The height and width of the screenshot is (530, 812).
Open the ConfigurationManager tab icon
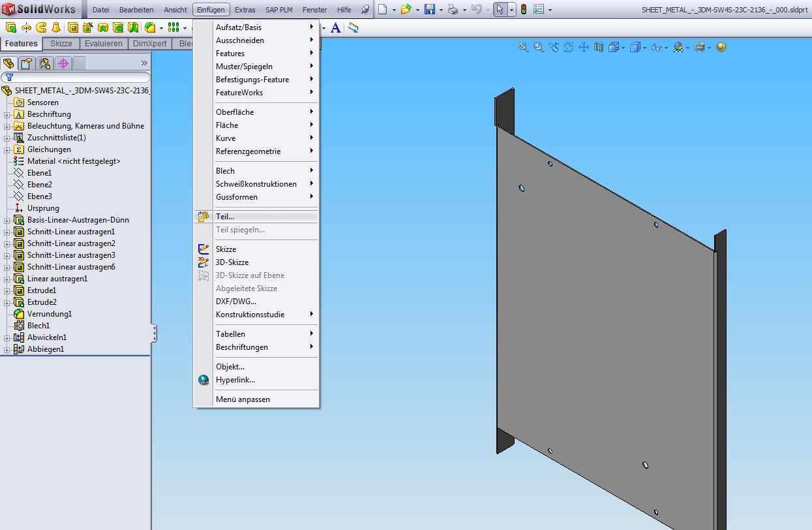pyautogui.click(x=44, y=63)
